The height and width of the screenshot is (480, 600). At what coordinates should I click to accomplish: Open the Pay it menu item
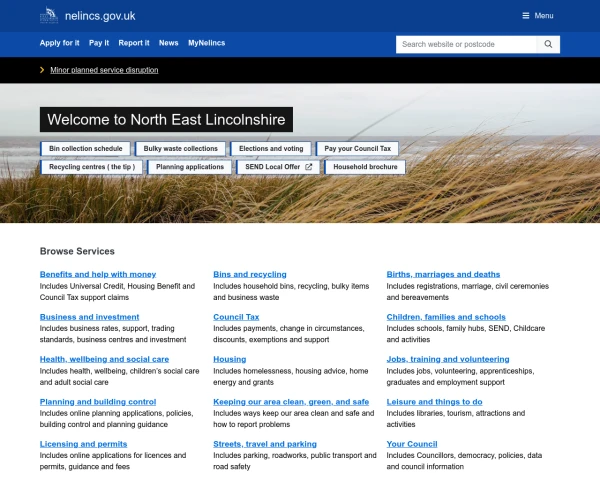pos(99,43)
